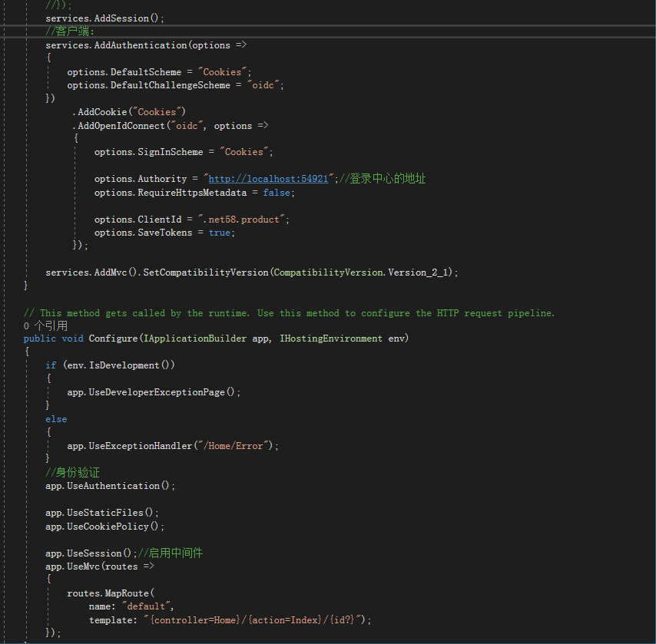
Task: Place cursor on AddAuthentication method name
Action: (x=141, y=45)
